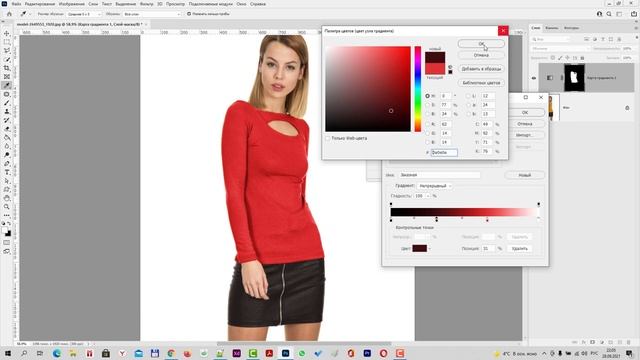Image resolution: width=640 pixels, height=360 pixels.
Task: Click the dark red color stop swatch
Action: coord(420,249)
